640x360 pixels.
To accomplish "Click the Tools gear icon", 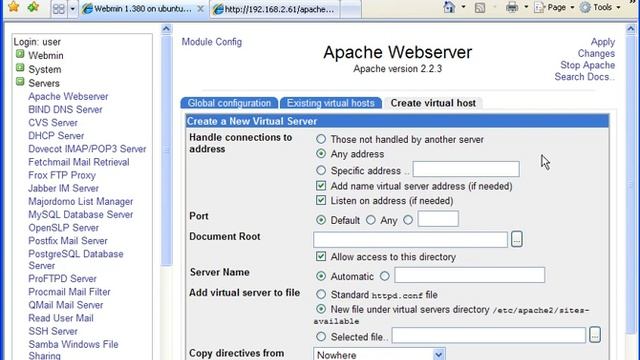I will pos(585,7).
